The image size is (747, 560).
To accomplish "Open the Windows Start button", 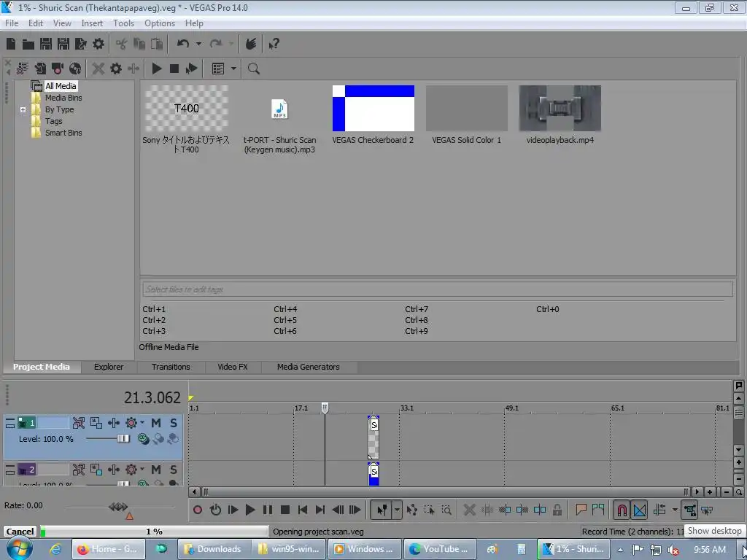I will pos(19,549).
